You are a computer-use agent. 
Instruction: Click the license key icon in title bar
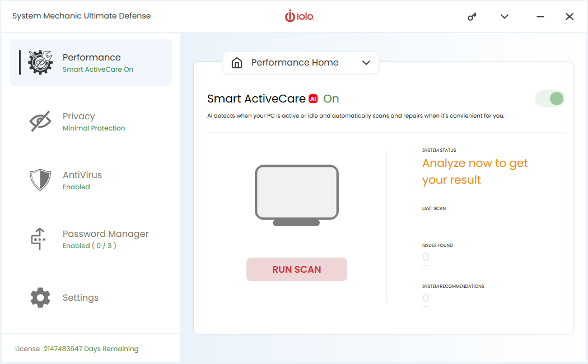point(472,16)
